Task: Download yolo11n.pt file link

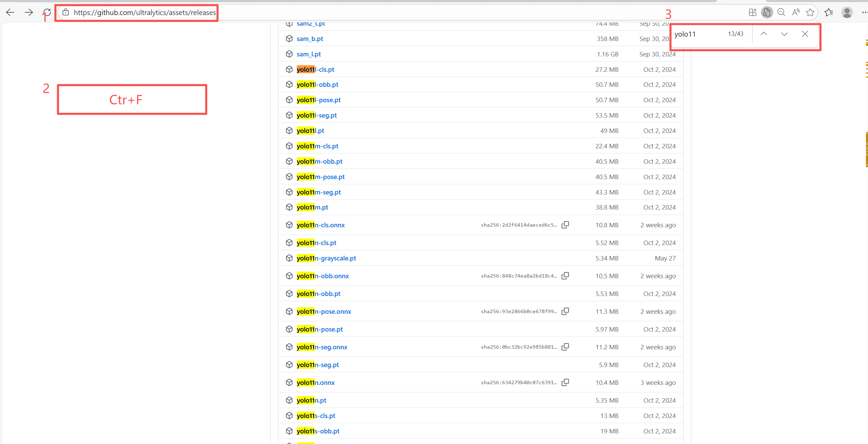Action: (x=311, y=400)
